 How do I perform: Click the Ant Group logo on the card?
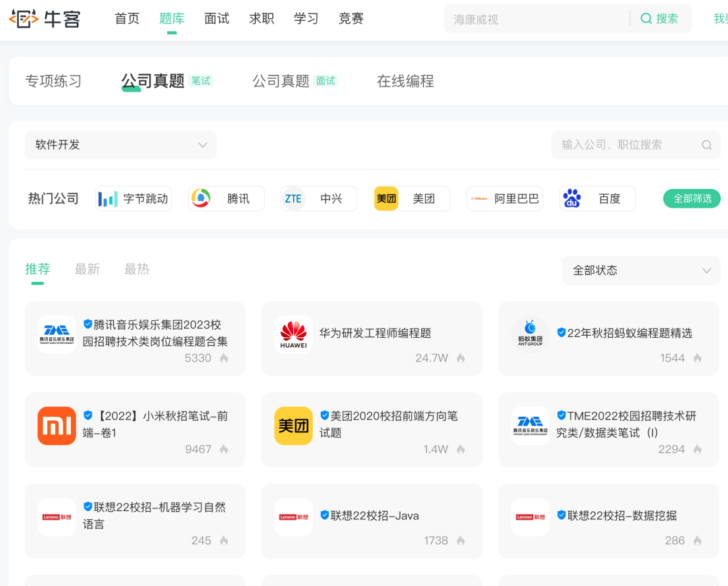pos(530,334)
